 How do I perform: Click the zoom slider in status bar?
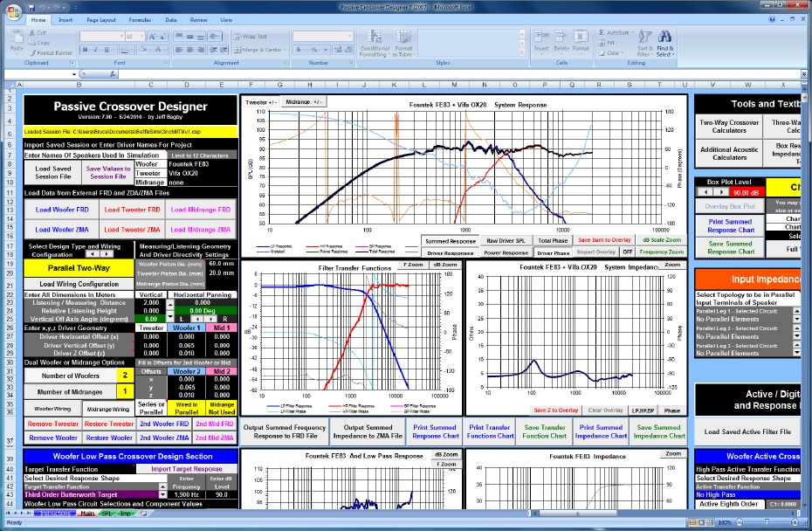[767, 522]
